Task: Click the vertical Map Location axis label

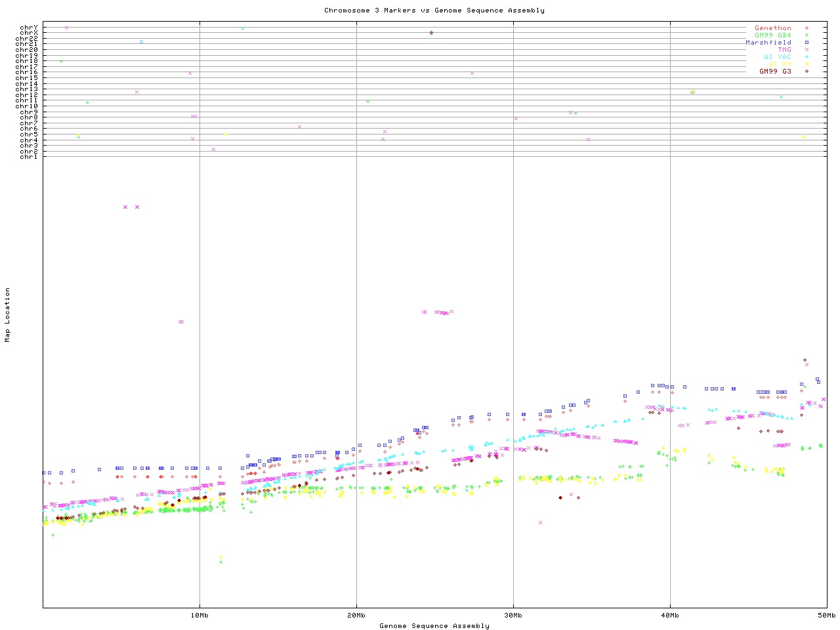Action: click(x=8, y=315)
